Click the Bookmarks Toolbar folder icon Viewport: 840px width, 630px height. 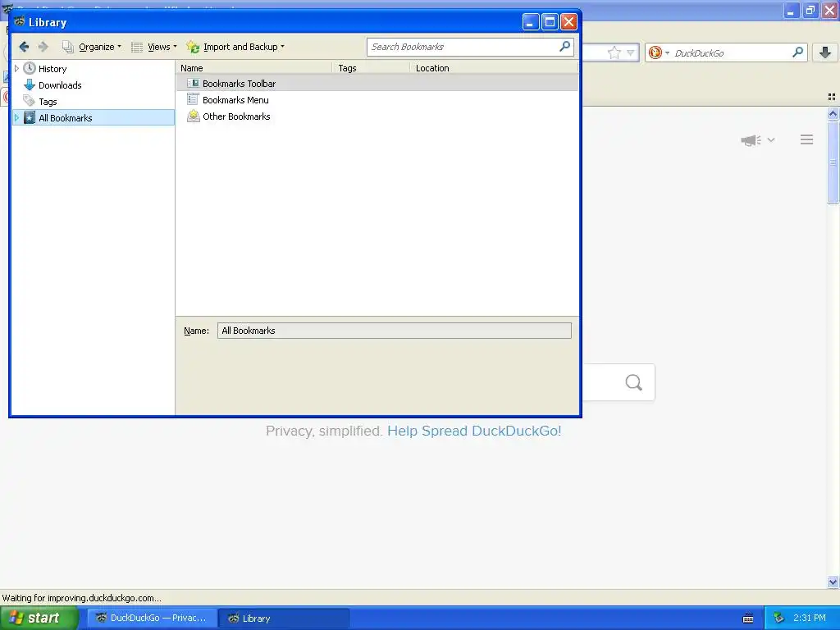(193, 84)
